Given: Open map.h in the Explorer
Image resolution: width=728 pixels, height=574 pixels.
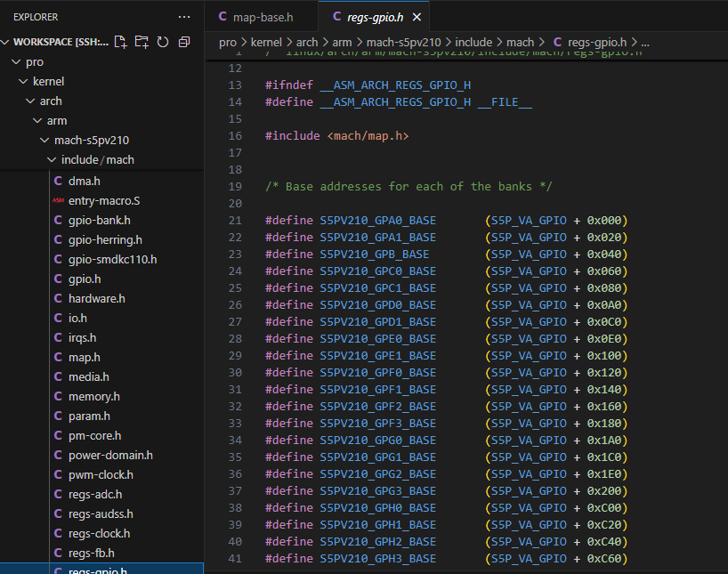Looking at the screenshot, I should tap(84, 357).
